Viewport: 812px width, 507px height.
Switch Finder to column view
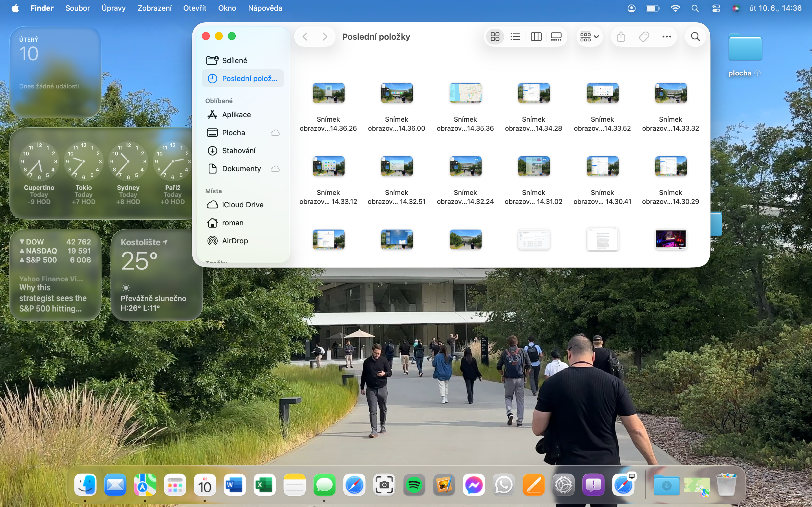click(x=536, y=37)
